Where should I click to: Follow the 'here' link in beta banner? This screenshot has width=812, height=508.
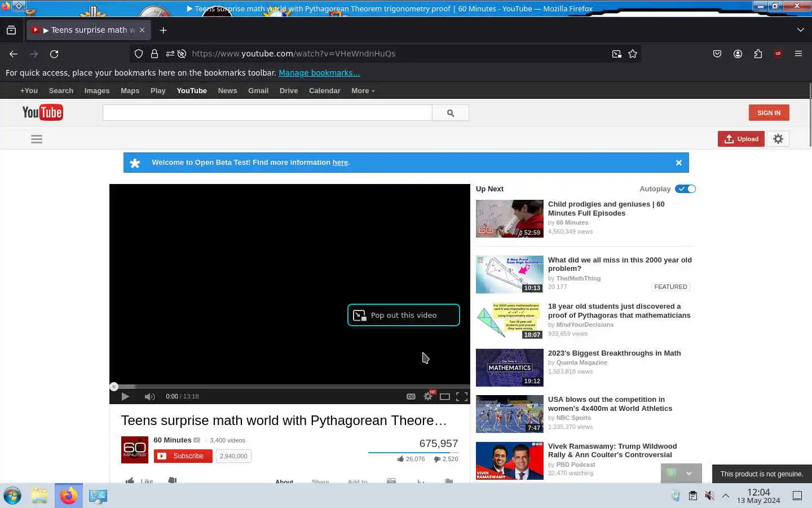pyautogui.click(x=340, y=163)
